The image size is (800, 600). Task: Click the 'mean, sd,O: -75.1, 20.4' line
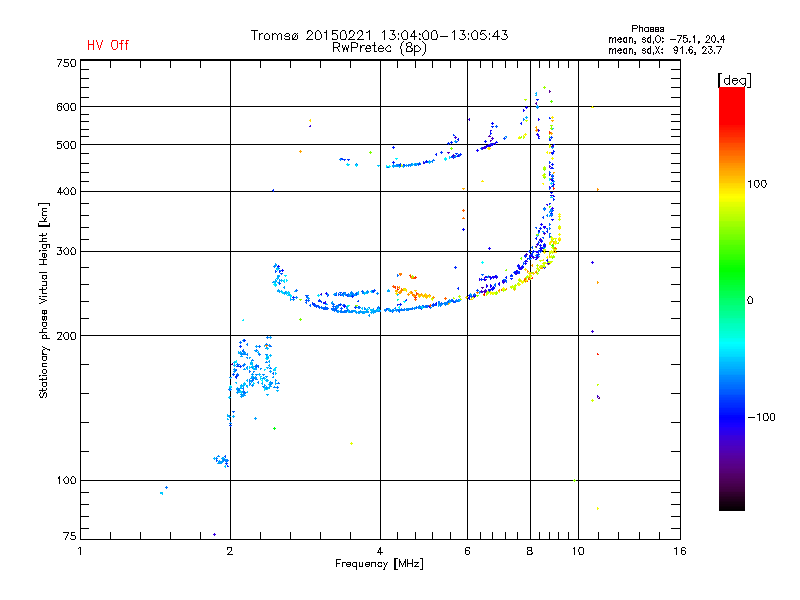point(666,39)
